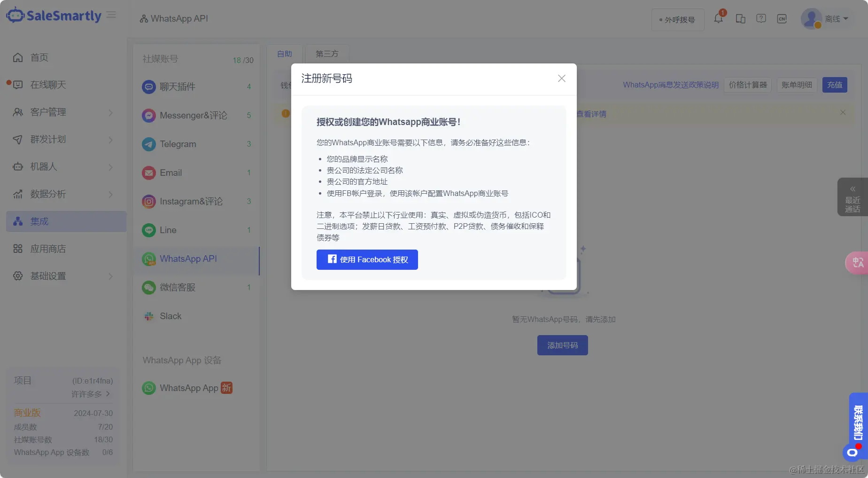
Task: Open 价格计算器 button
Action: [748, 85]
